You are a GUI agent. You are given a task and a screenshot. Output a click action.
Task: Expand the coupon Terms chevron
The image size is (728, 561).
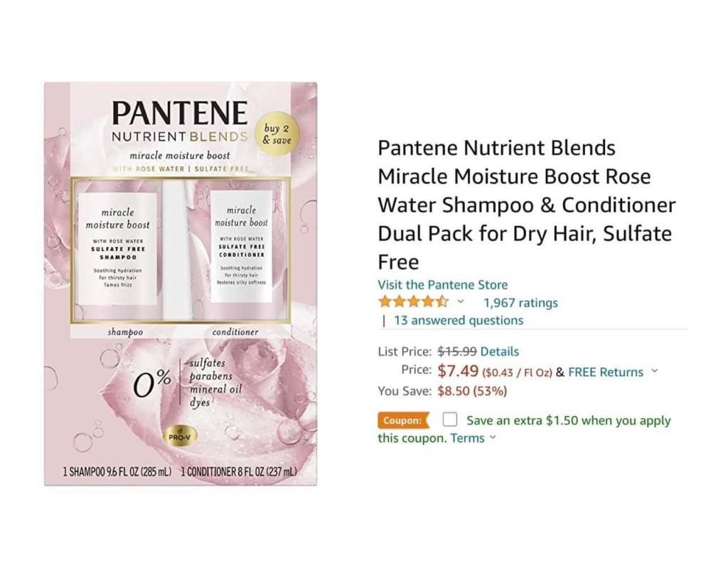tap(493, 437)
